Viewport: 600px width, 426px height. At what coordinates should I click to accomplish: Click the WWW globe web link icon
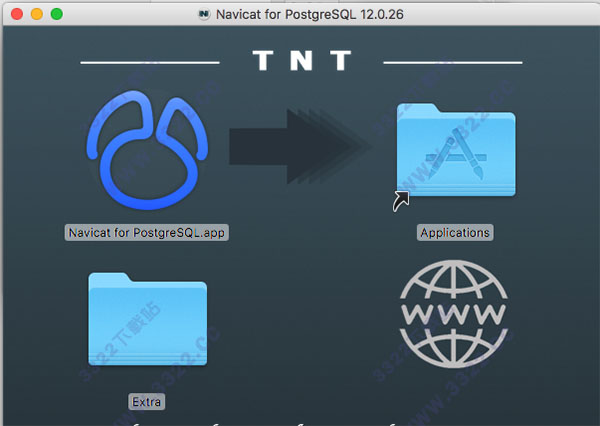pyautogui.click(x=454, y=314)
